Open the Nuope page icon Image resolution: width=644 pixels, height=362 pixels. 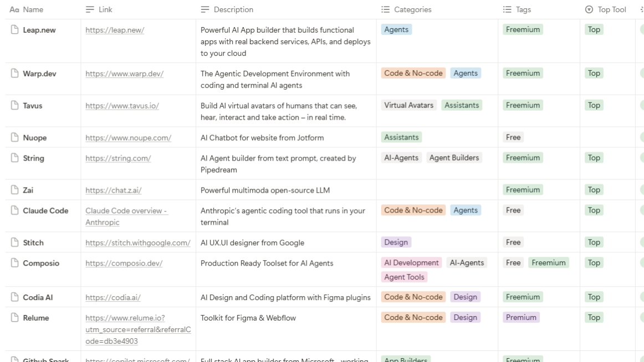pos(15,137)
